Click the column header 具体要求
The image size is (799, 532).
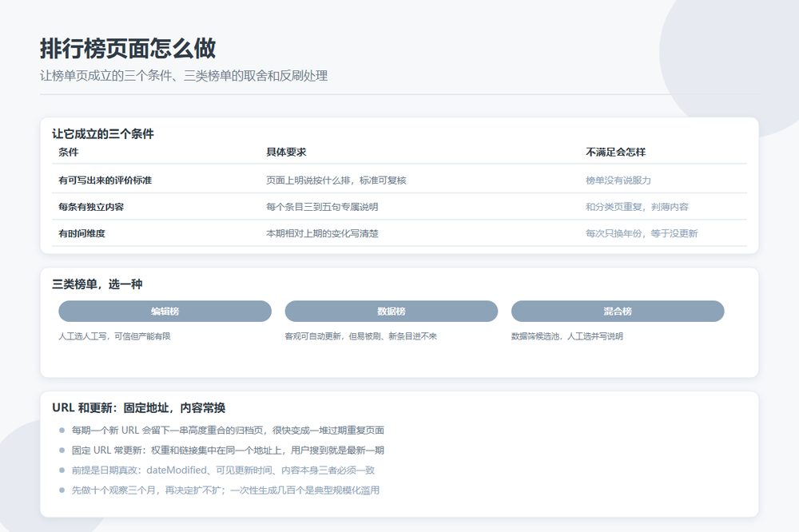point(286,152)
